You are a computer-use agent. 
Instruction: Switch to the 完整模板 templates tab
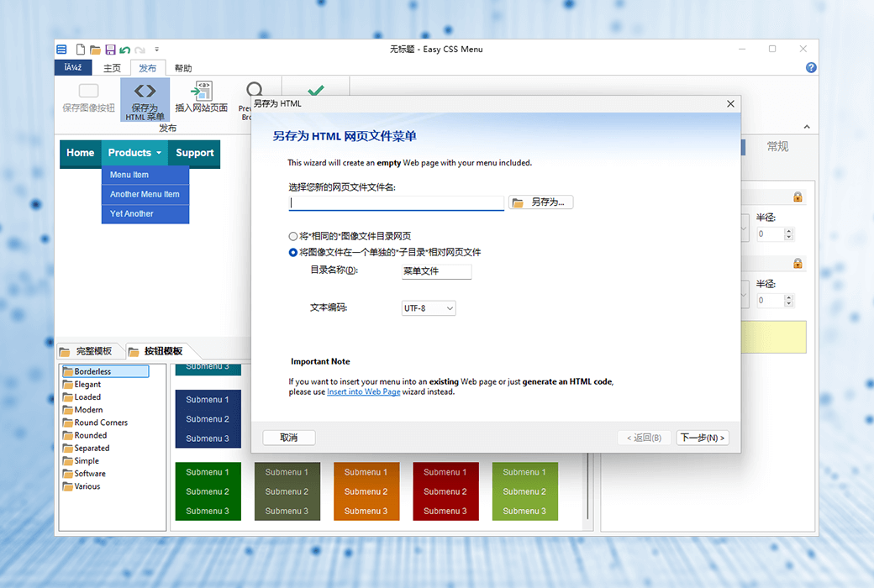(88, 351)
